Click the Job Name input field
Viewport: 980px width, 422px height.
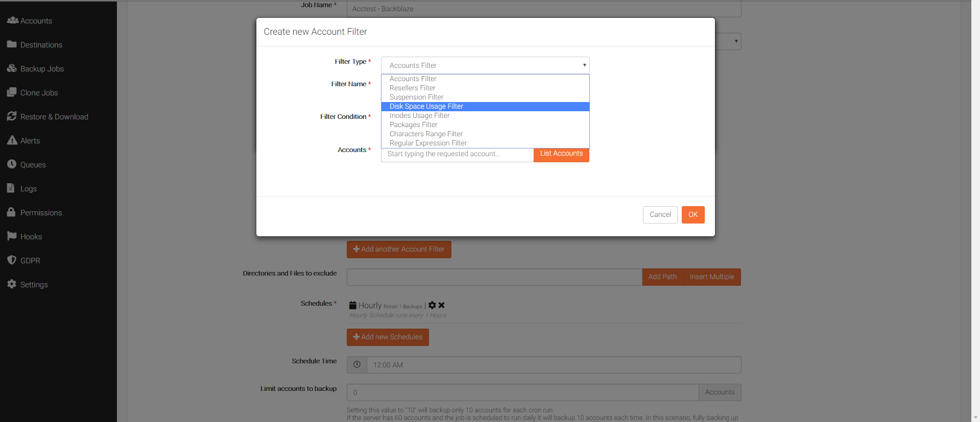point(544,9)
